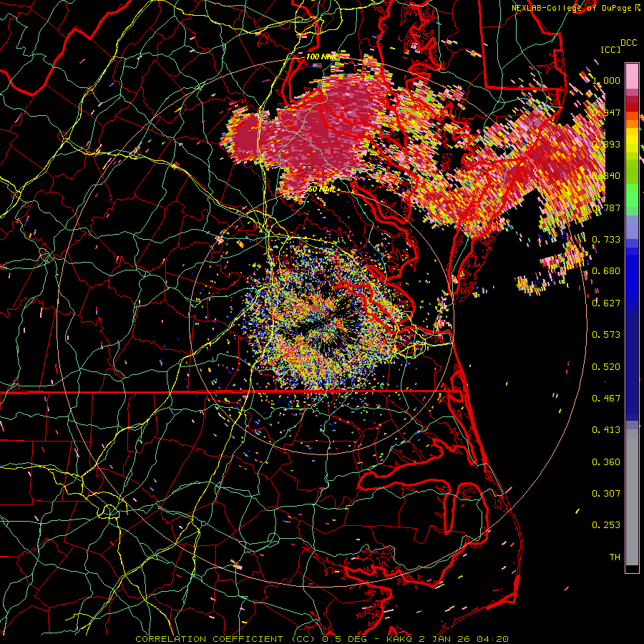Select the light pink swatch atop color bar

click(632, 76)
